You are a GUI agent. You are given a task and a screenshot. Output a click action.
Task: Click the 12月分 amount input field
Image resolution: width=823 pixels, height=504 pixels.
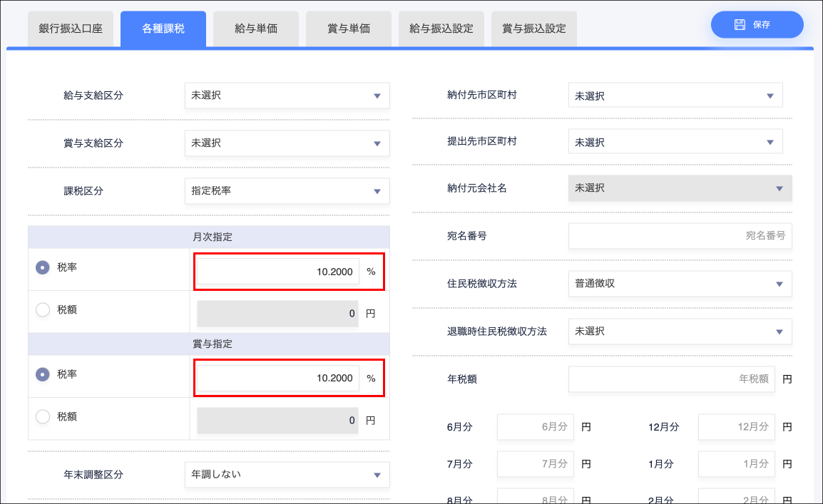(737, 427)
